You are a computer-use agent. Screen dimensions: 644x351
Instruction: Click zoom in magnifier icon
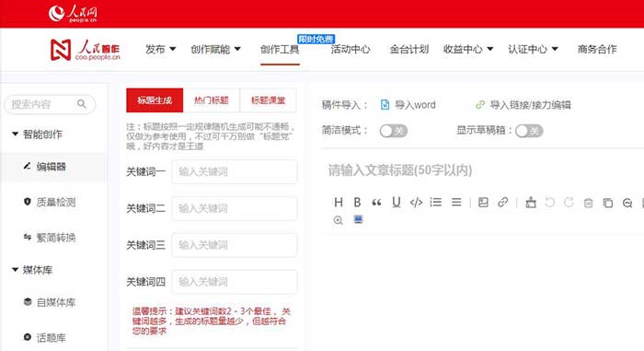click(x=338, y=220)
